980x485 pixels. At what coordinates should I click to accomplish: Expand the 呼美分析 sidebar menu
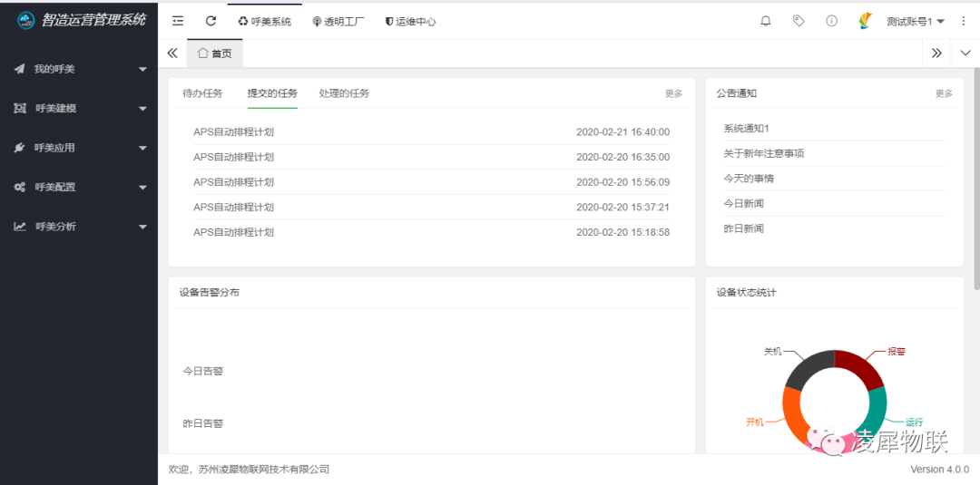pyautogui.click(x=79, y=227)
